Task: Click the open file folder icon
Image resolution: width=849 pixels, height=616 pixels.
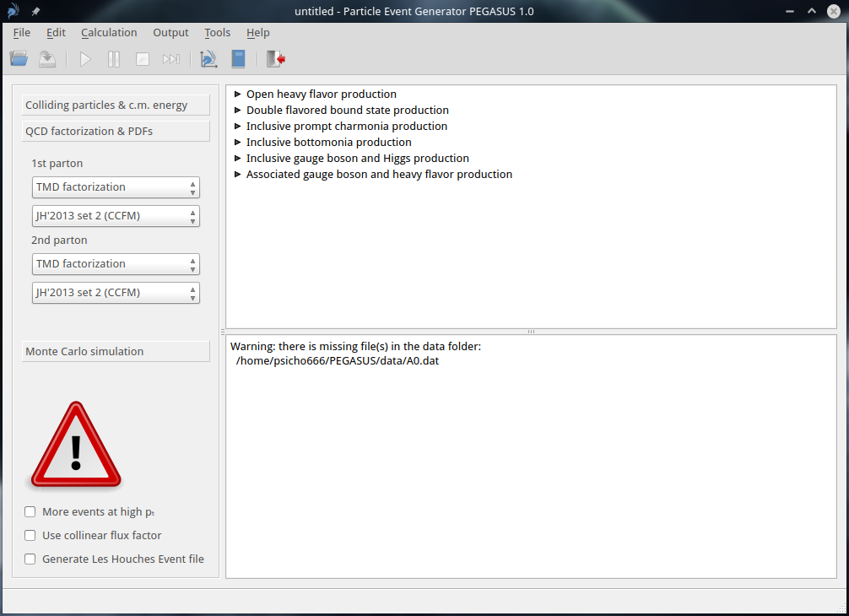Action: [x=19, y=59]
